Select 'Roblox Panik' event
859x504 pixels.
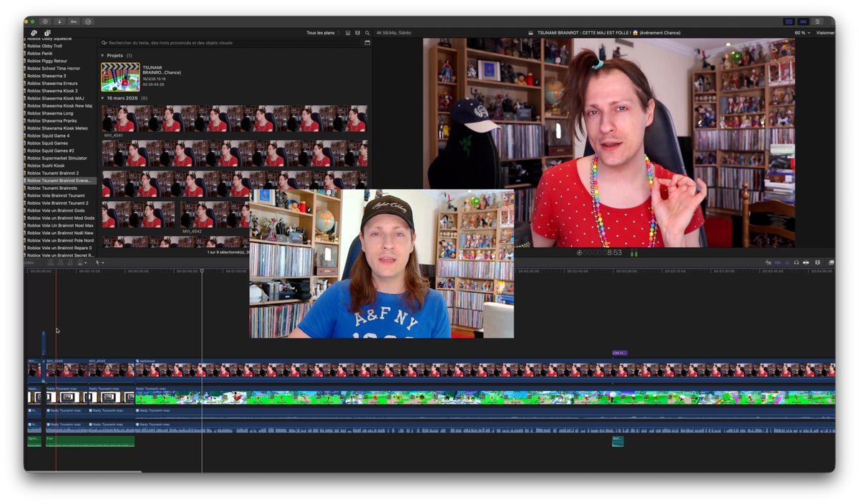39,54
